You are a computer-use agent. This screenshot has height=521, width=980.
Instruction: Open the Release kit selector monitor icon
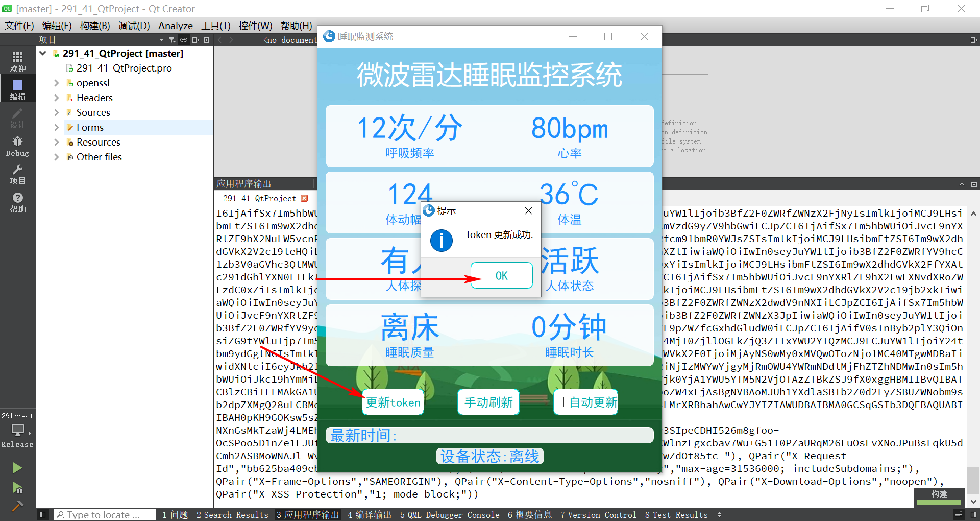[18, 431]
